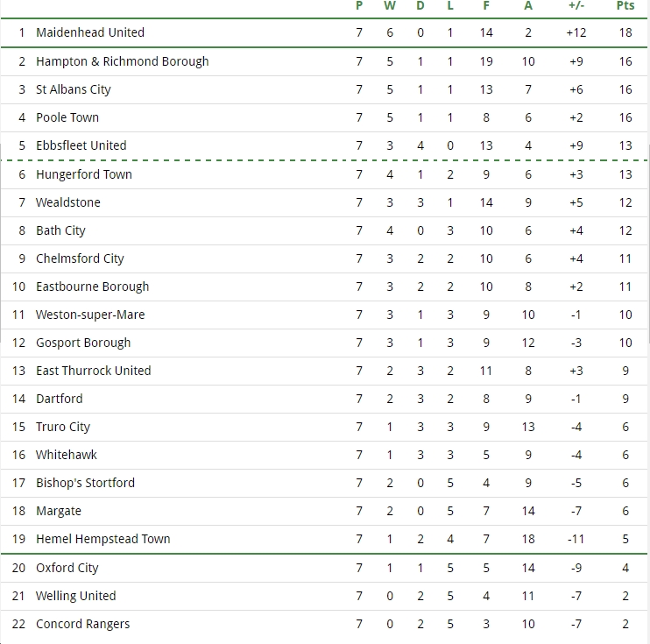Open the St Albans City entry

click(x=74, y=89)
